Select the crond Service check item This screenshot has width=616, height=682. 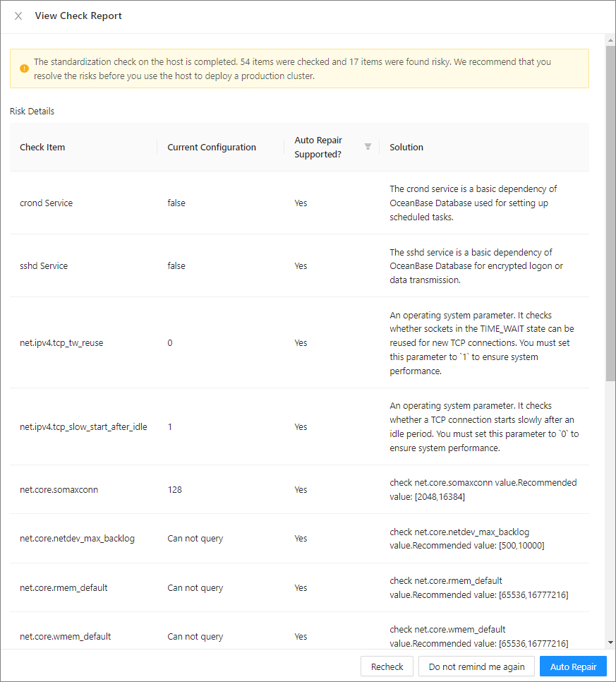pos(46,203)
